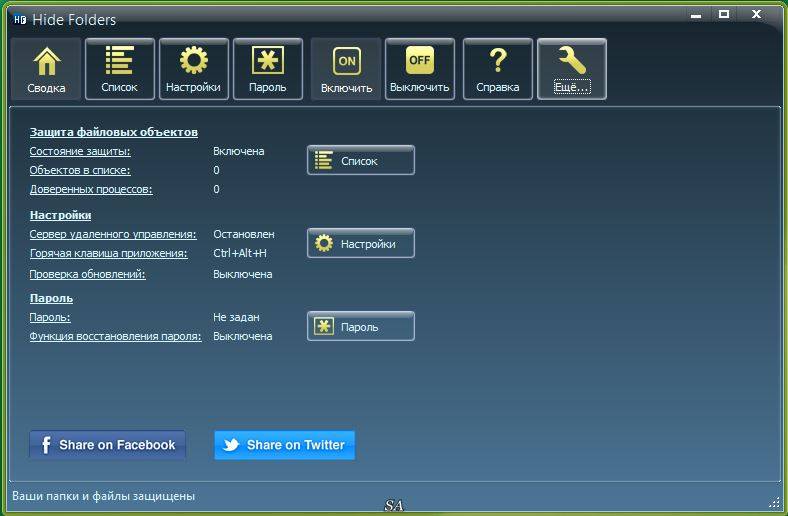Click the Список button in protection section
This screenshot has height=516, width=788.
tap(361, 160)
